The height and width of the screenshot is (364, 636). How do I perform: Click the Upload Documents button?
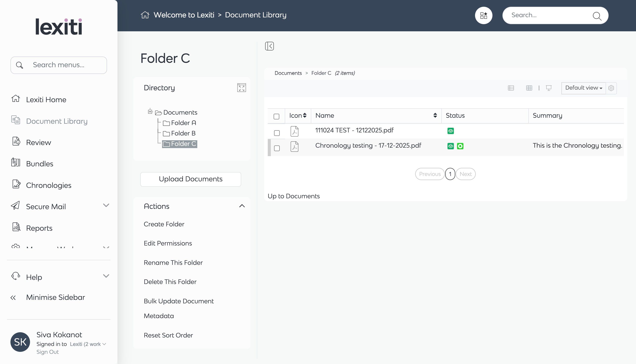191,179
